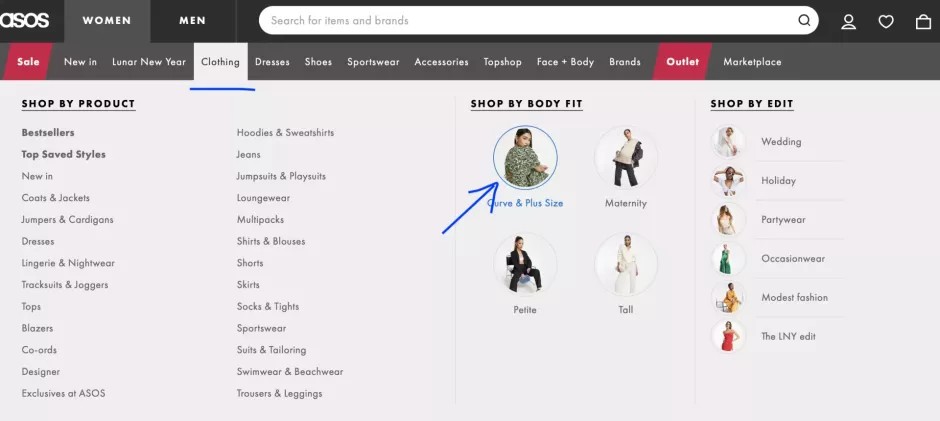
Task: Open Lunar New Year in the navigation bar
Action: click(x=149, y=62)
